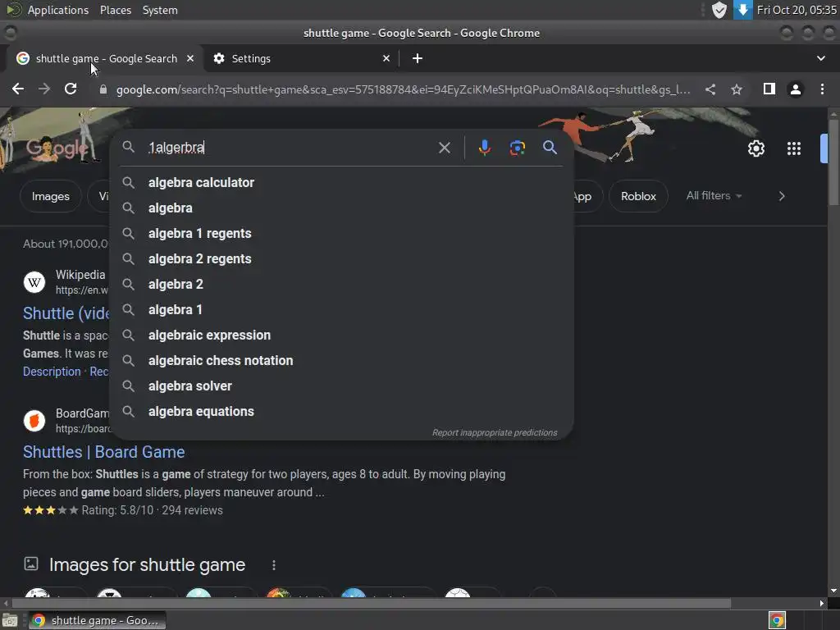Open the shuttle game taskbar window button

pos(97,620)
